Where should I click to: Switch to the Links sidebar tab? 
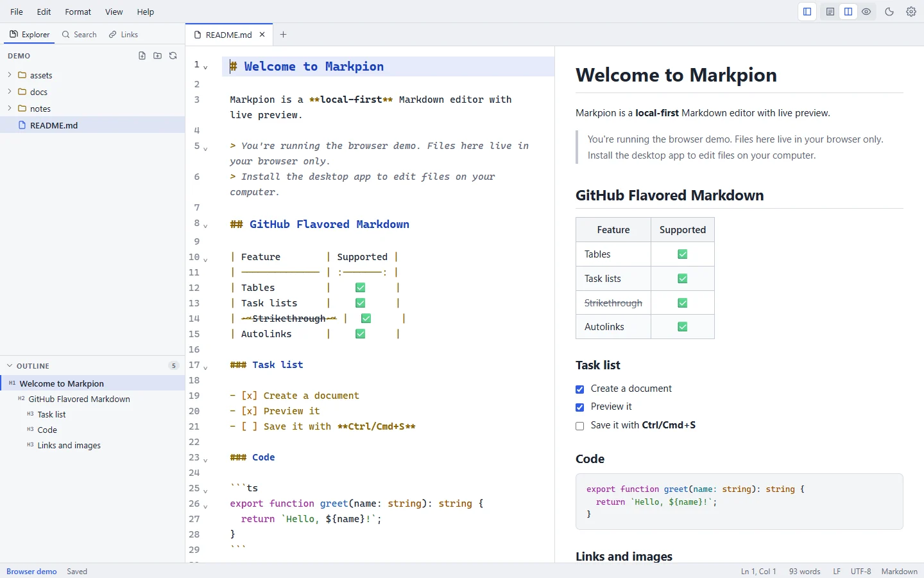(123, 35)
